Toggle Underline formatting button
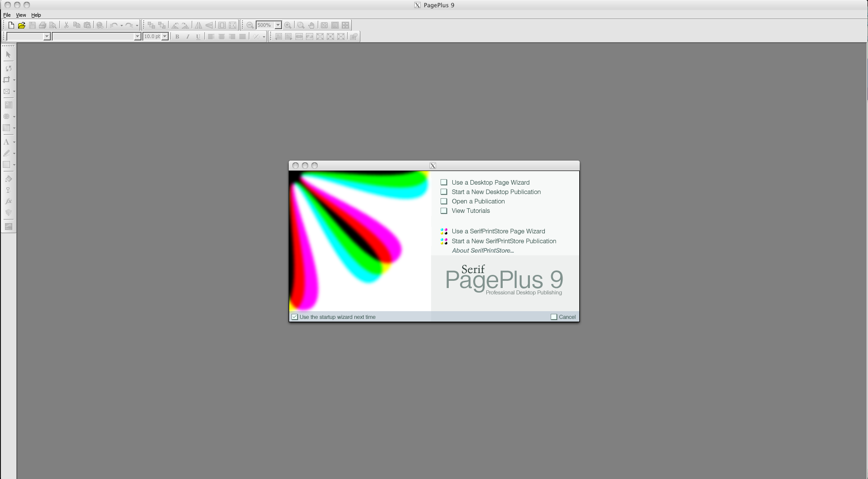Viewport: 868px width, 479px height. (x=198, y=37)
